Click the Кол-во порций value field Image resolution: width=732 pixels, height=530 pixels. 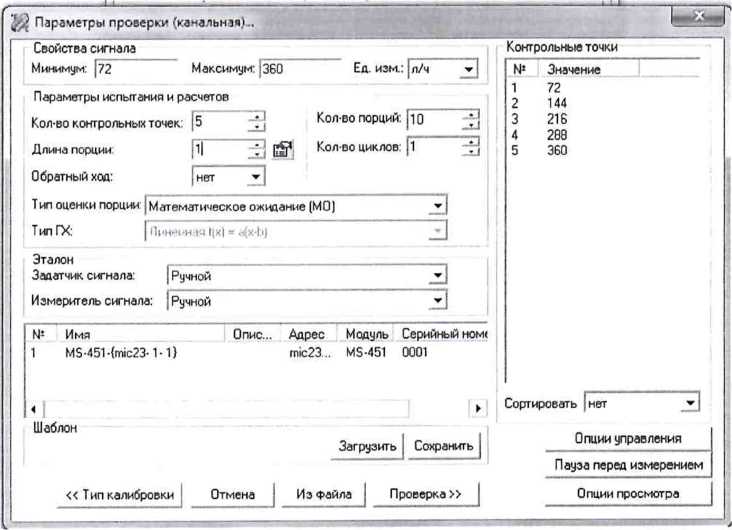pos(434,120)
